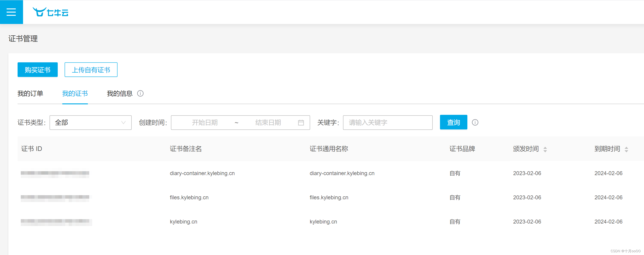Image resolution: width=644 pixels, height=255 pixels.
Task: Sort by 到期时间 column arrows
Action: pos(626,149)
